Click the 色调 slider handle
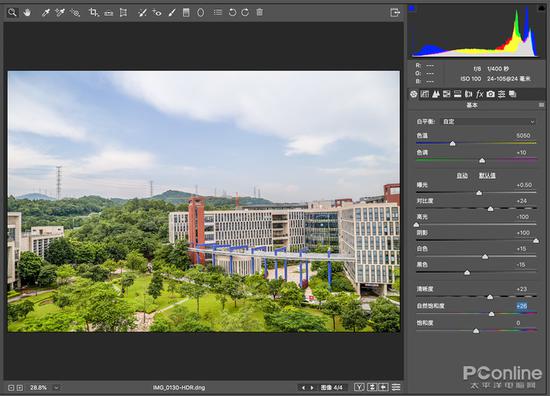 pos(482,161)
